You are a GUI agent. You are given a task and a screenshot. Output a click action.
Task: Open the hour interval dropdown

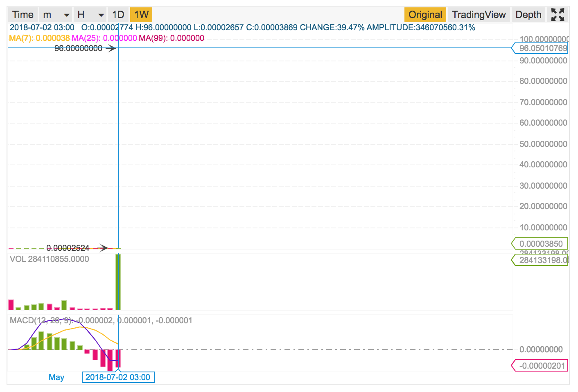(90, 15)
